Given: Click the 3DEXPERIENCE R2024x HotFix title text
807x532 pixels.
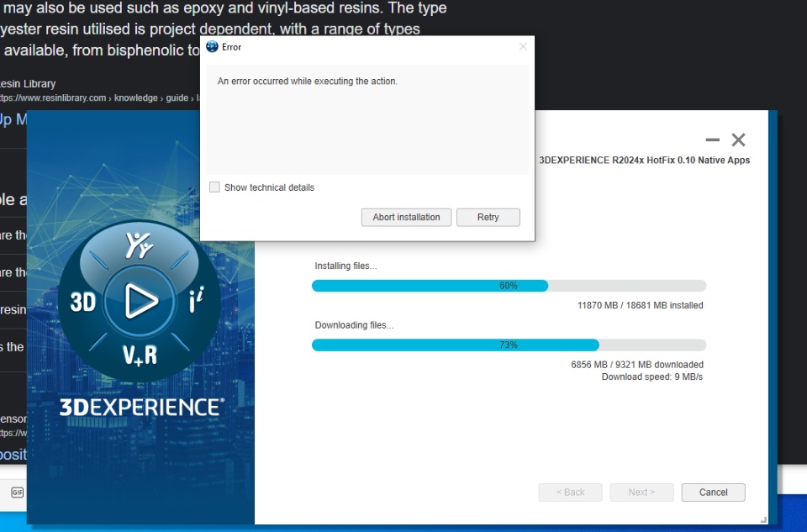Looking at the screenshot, I should point(645,160).
